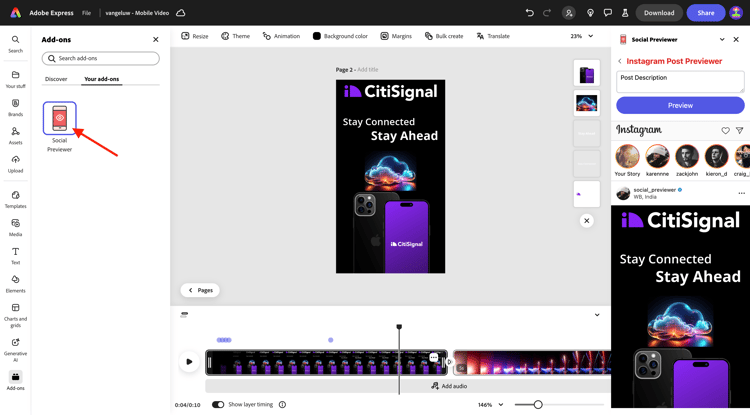
Task: Open the Theme options
Action: pos(235,36)
